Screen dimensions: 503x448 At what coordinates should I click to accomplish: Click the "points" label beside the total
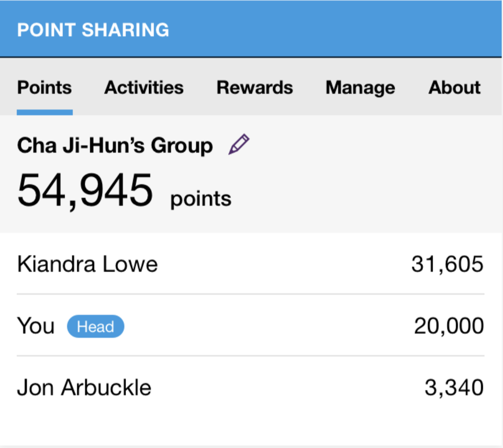[201, 199]
